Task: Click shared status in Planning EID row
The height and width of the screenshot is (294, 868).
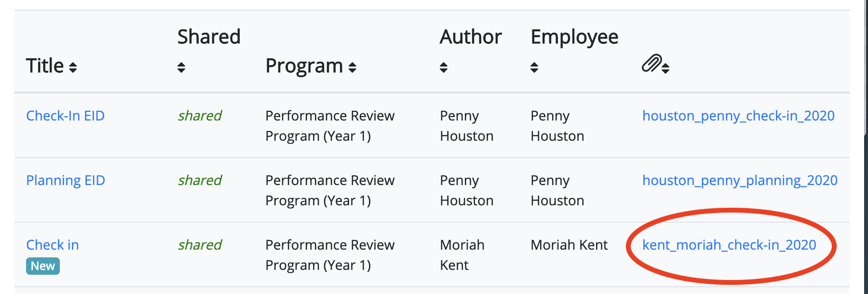Action: click(200, 180)
